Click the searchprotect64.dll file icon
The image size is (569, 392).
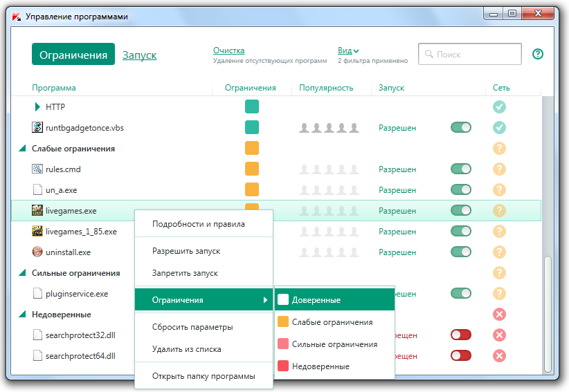click(37, 356)
